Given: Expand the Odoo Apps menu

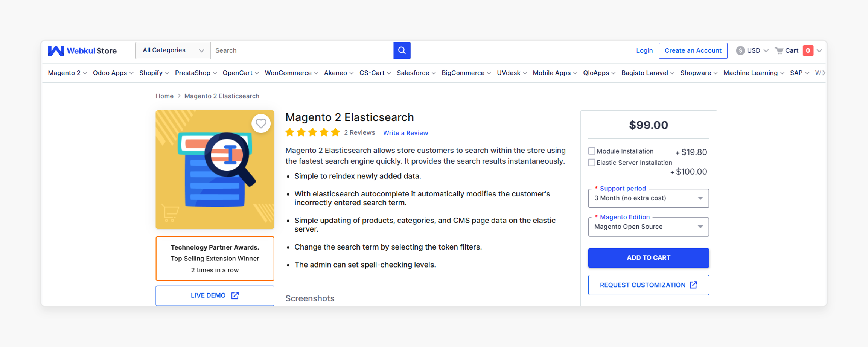Looking at the screenshot, I should point(113,73).
